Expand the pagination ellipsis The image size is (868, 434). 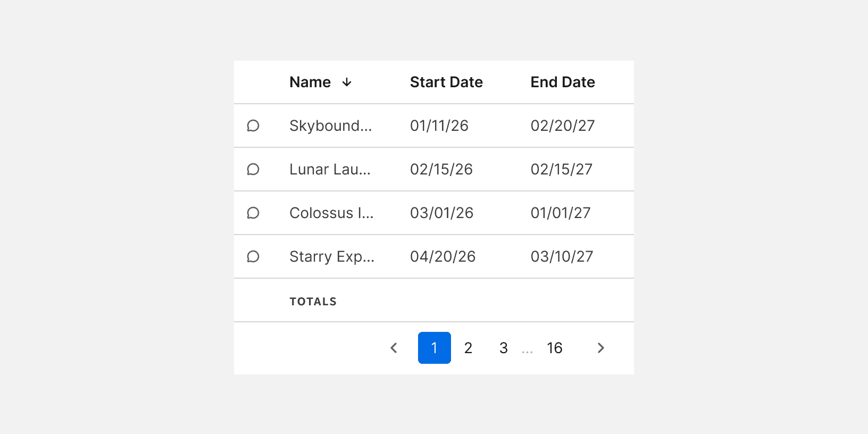click(527, 350)
